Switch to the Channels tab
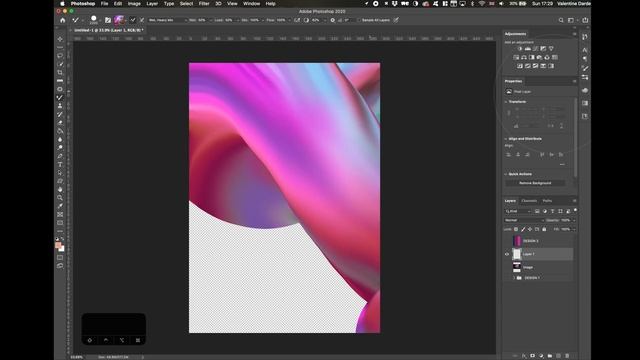Screen dimensions: 640x360 click(529, 201)
